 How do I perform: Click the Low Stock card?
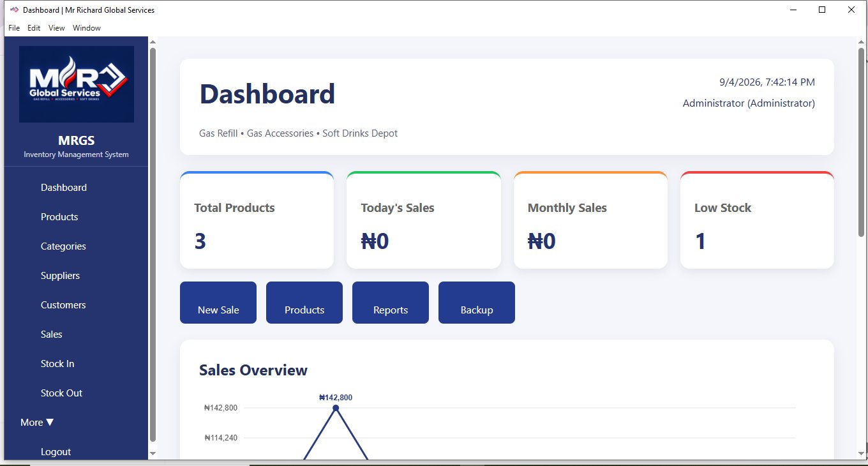[x=757, y=220]
